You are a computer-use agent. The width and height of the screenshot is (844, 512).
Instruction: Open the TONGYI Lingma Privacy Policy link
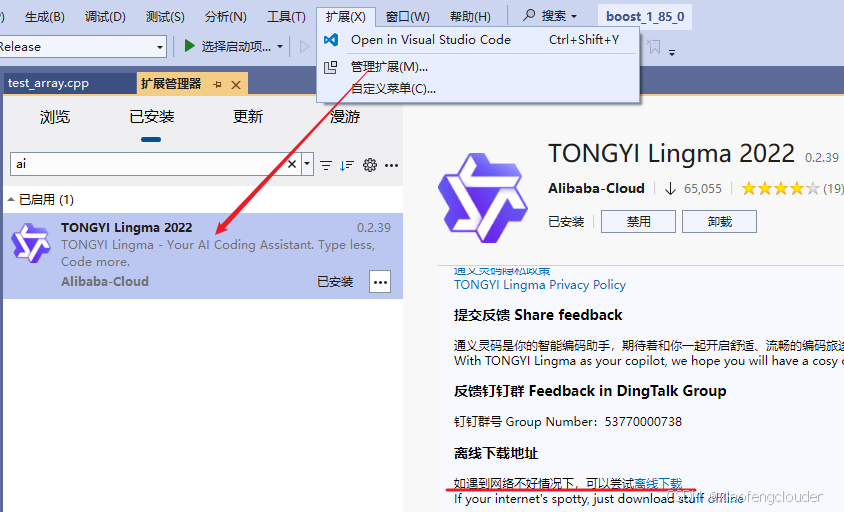540,285
